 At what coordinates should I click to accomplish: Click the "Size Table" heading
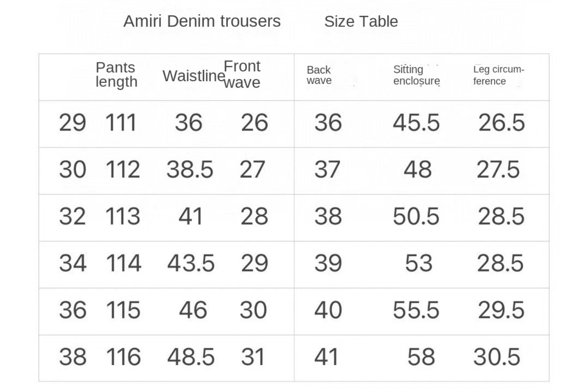[x=361, y=21]
